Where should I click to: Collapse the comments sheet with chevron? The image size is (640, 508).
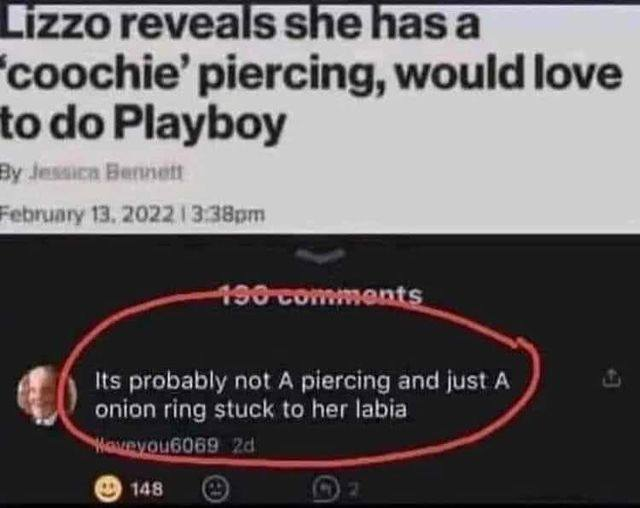(318, 260)
